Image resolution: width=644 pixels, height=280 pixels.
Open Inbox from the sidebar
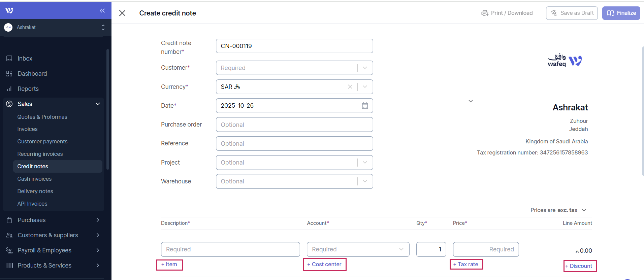(25, 59)
